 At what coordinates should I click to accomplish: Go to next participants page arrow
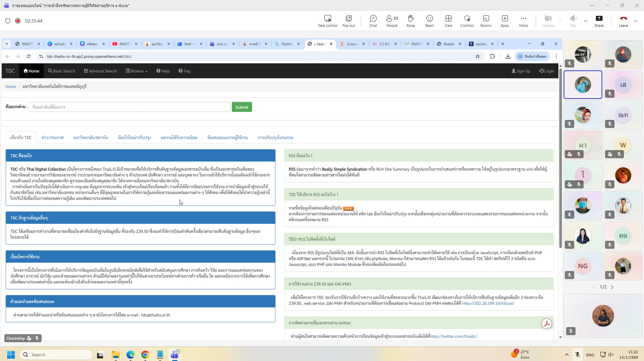point(612,287)
